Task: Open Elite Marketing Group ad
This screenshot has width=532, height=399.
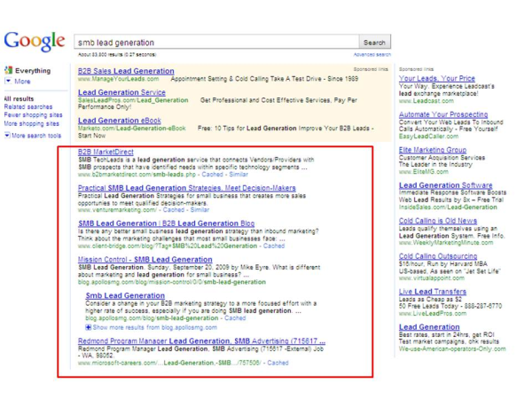Action: pyautogui.click(x=433, y=150)
